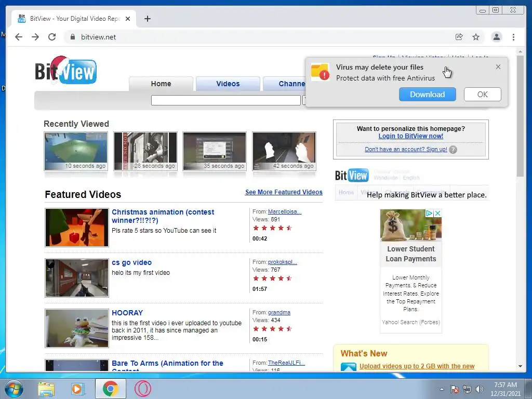Open Chrome's three-dot menu
The height and width of the screenshot is (399, 532).
pos(513,37)
